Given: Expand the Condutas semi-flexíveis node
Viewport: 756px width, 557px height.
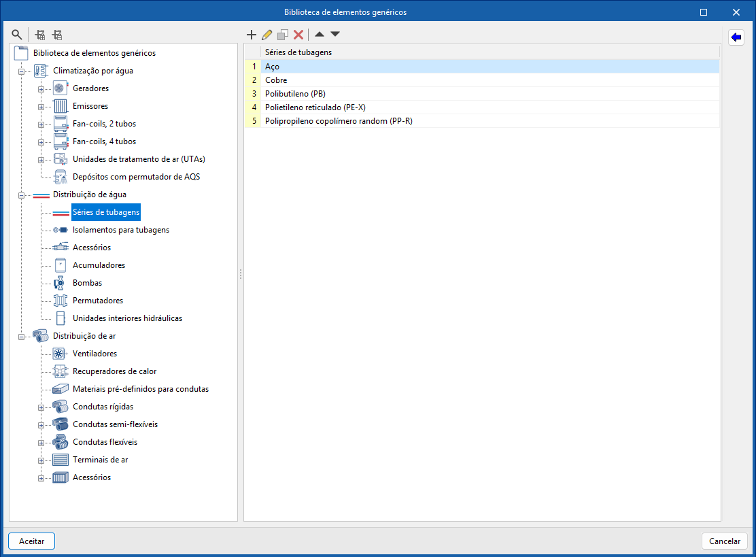Looking at the screenshot, I should 41,425.
